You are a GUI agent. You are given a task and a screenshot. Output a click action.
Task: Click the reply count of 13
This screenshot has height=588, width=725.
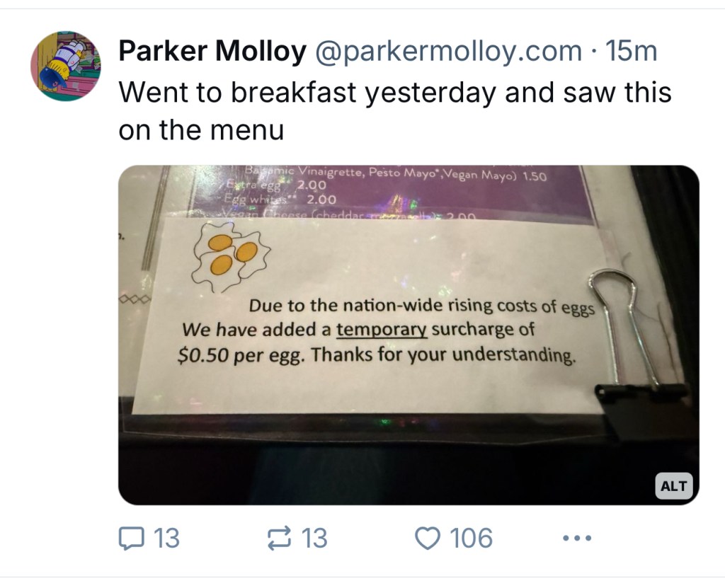[167, 539]
